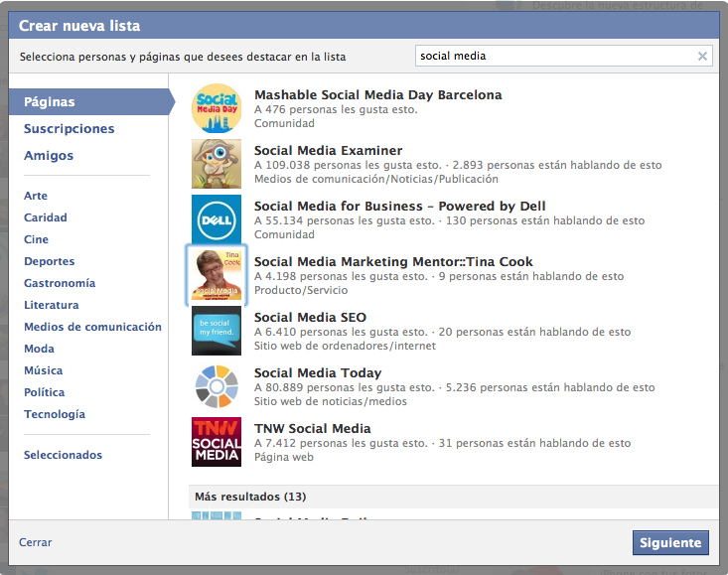Filter by Arte category
The width and height of the screenshot is (728, 575).
coord(36,196)
